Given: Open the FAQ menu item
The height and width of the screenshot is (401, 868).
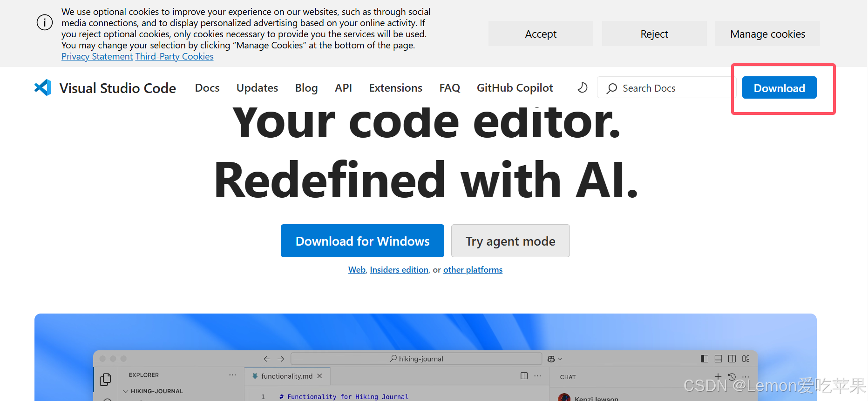Looking at the screenshot, I should pyautogui.click(x=450, y=88).
